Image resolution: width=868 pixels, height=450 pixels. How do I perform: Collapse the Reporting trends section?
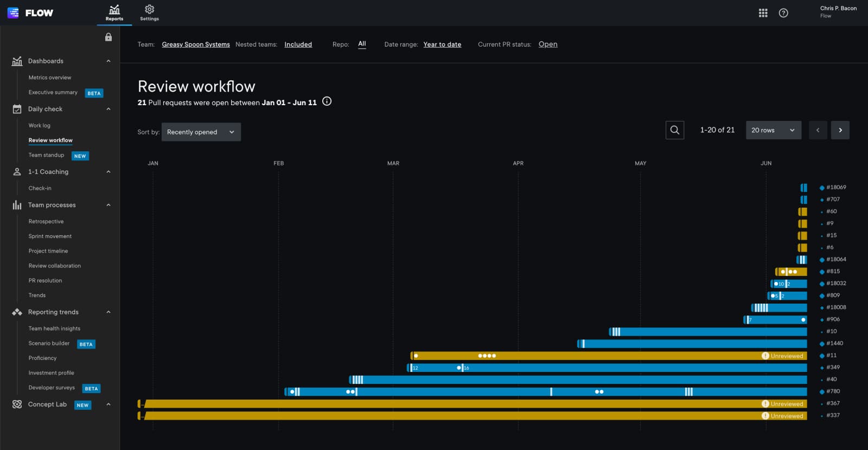108,312
